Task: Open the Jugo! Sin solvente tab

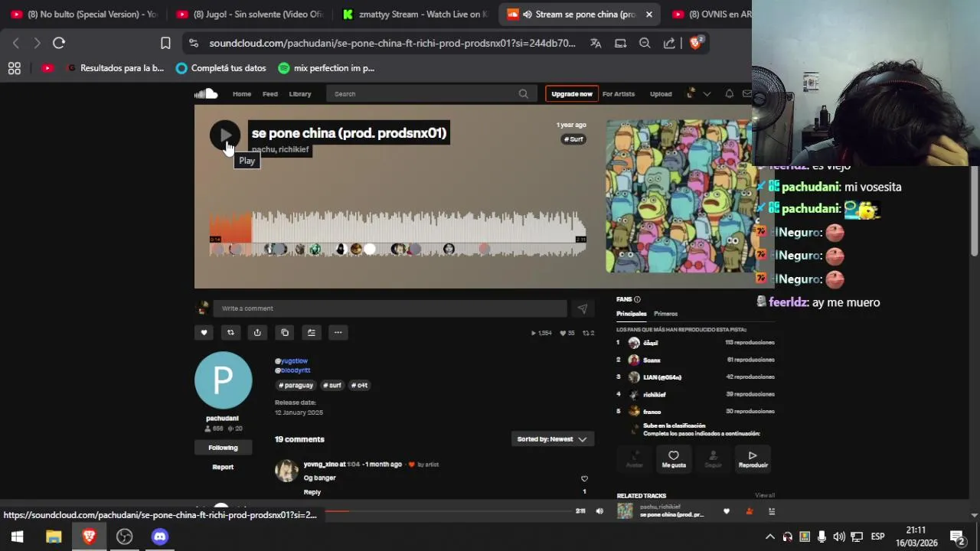Action: click(250, 14)
